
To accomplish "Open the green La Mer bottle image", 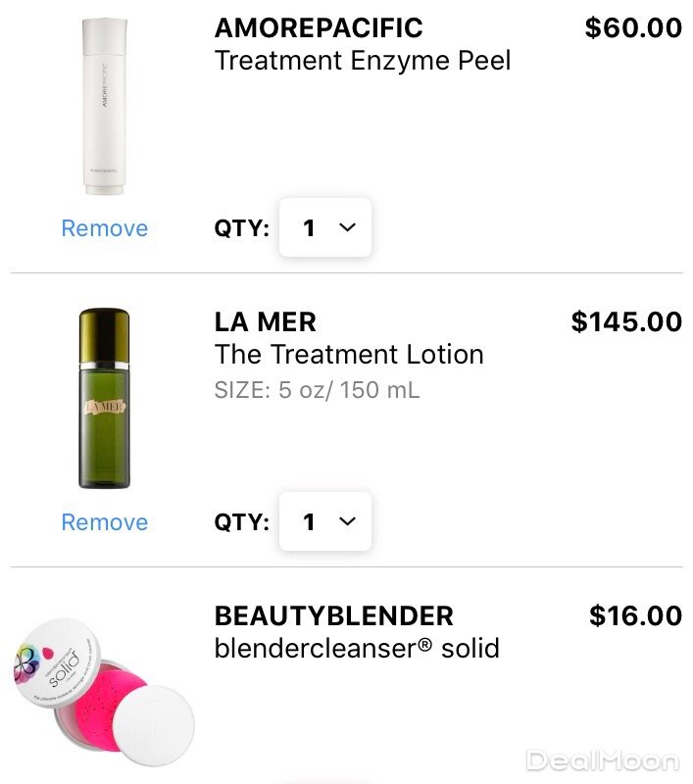I will point(104,398).
